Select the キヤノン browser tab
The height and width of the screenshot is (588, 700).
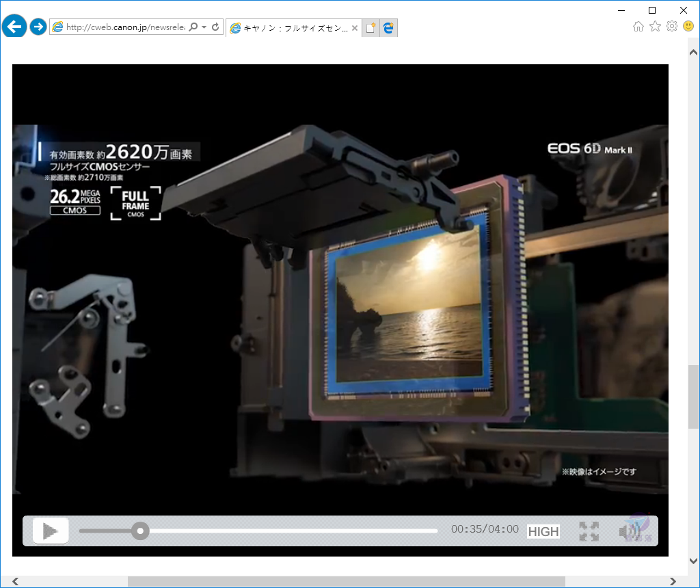(x=294, y=27)
